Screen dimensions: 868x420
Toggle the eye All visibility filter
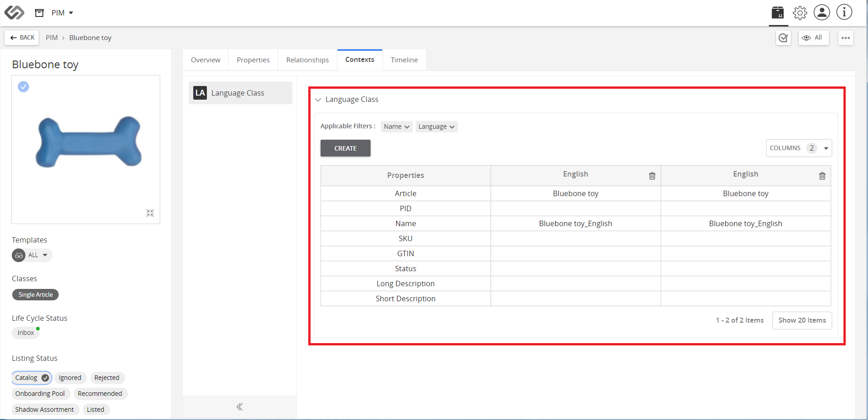[x=813, y=38]
